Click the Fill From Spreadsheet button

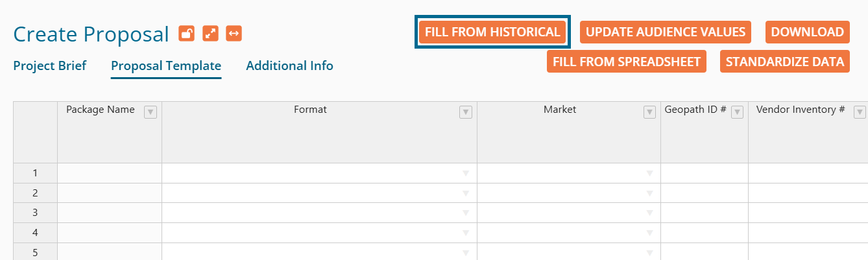626,62
